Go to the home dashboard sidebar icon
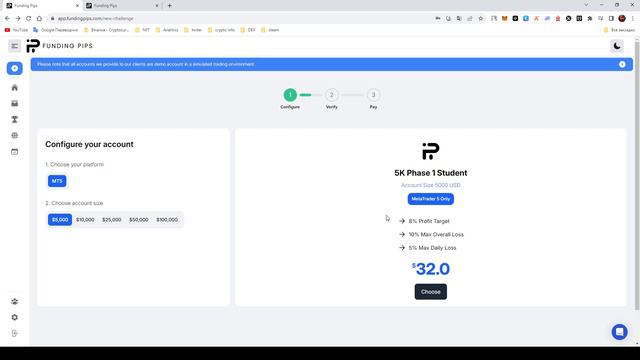The width and height of the screenshot is (640, 360). pyautogui.click(x=15, y=88)
